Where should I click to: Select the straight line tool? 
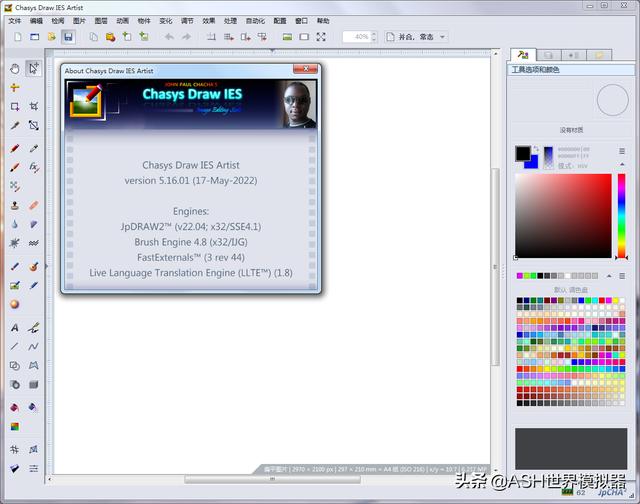[15, 346]
